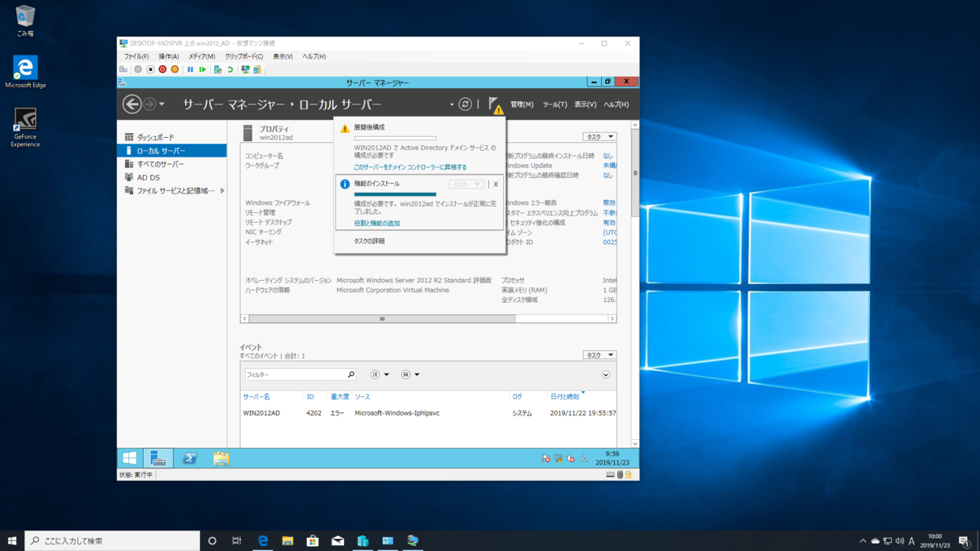
Task: Click the ごみ箱 Recycle Bin desktop icon
Action: 25,20
